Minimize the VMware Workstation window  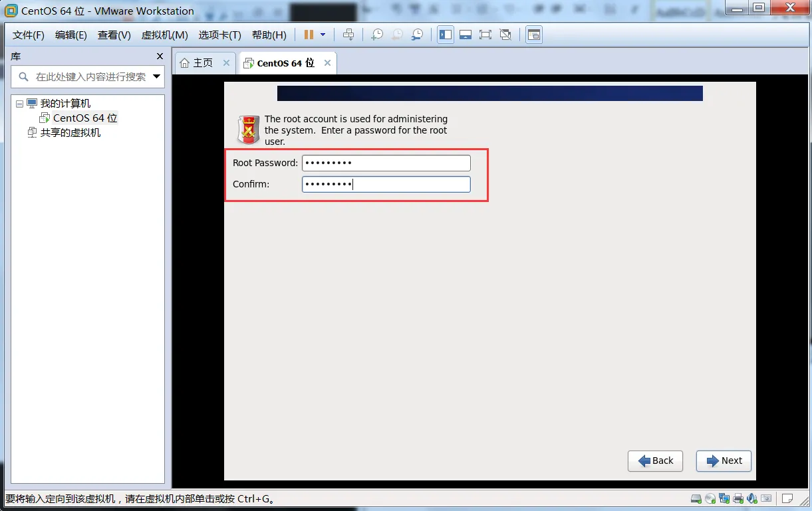pyautogui.click(x=736, y=7)
